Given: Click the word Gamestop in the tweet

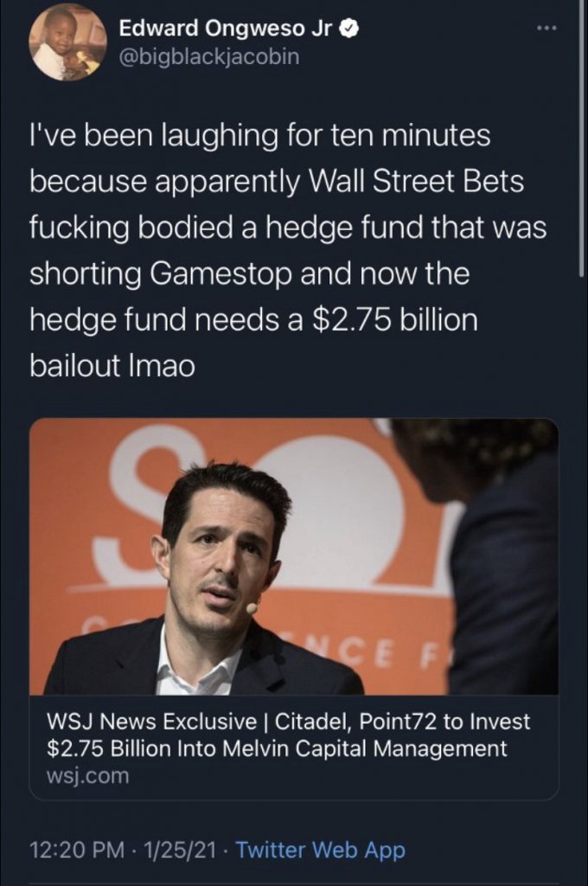Looking at the screenshot, I should point(220,274).
